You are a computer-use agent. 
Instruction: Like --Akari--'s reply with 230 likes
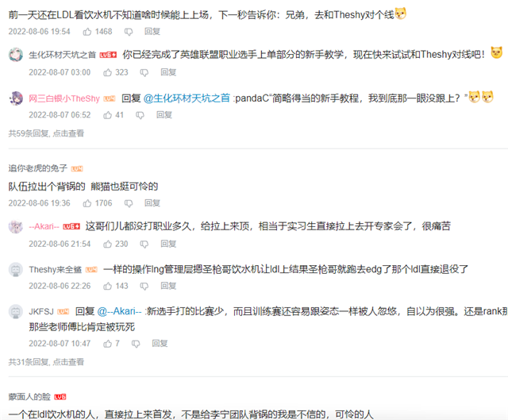tap(108, 244)
